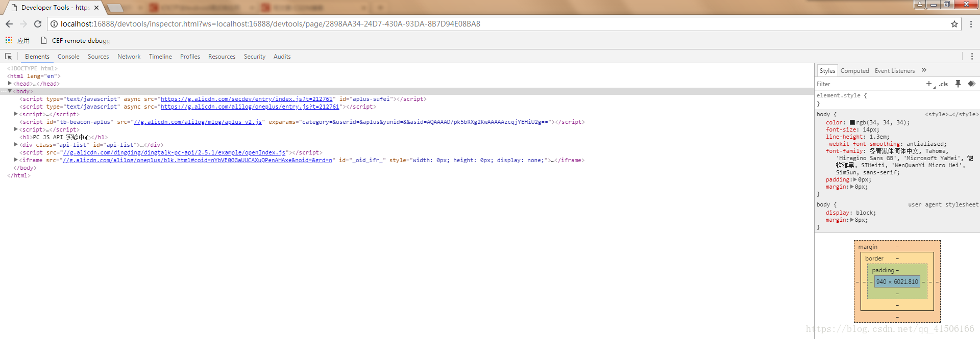This screenshot has width=980, height=339.
Task: Edit the display: block declaration
Action: pyautogui.click(x=850, y=213)
